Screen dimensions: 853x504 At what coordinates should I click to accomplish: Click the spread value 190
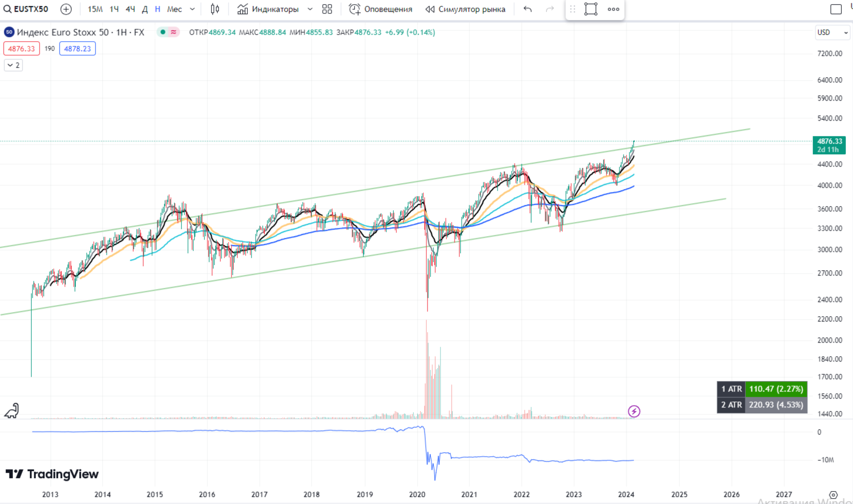tap(49, 48)
